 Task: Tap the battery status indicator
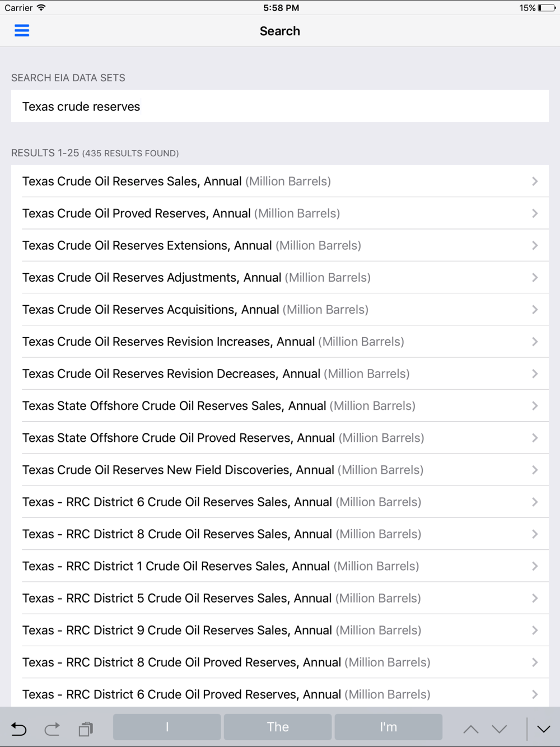click(x=546, y=8)
